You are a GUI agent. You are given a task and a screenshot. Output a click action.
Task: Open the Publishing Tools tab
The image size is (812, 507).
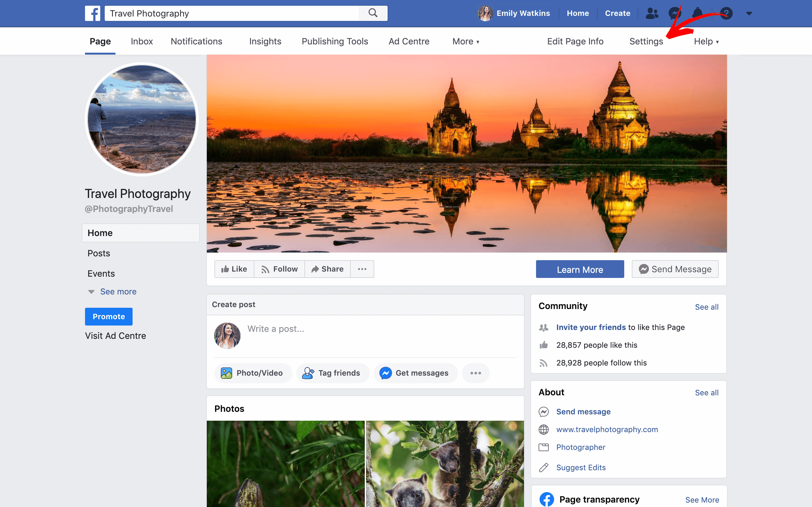coord(334,41)
